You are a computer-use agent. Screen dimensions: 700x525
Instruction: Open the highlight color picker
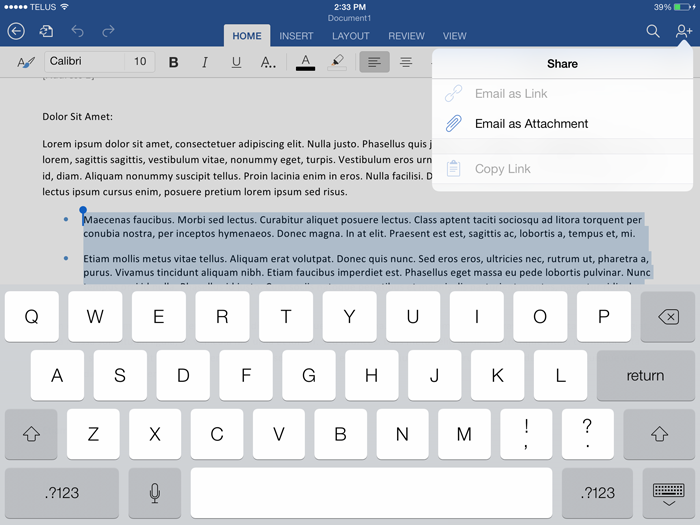click(337, 62)
